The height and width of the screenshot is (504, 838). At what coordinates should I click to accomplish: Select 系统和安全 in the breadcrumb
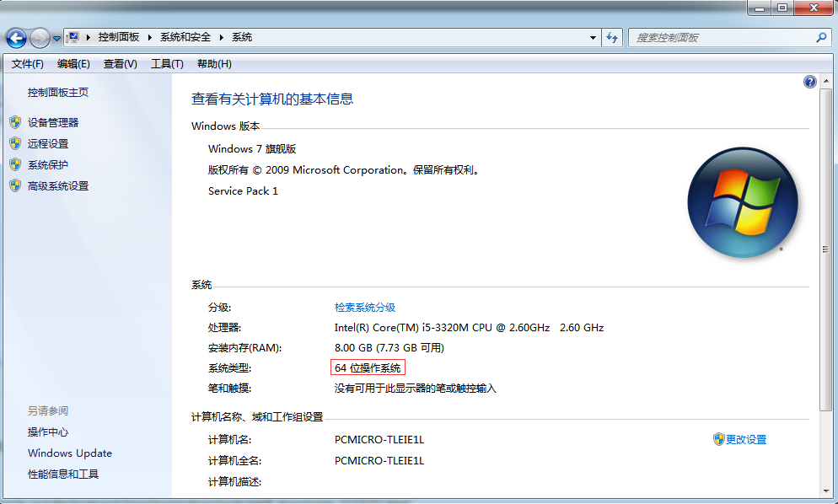(185, 37)
